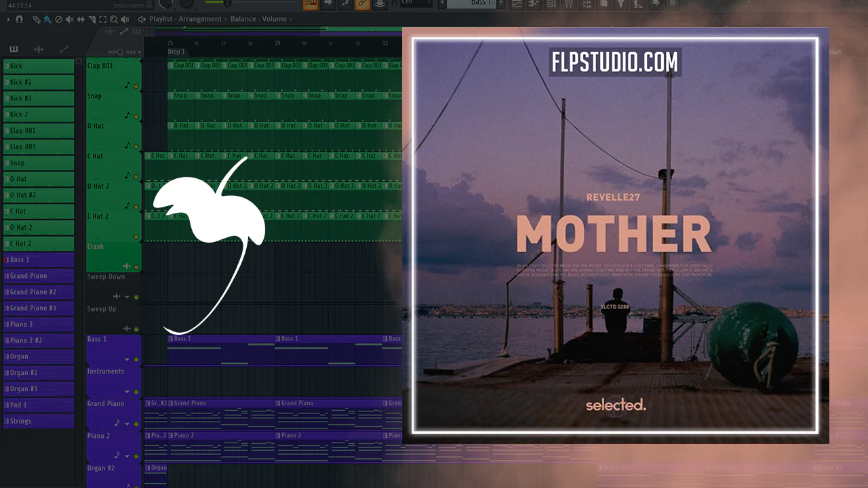This screenshot has height=488, width=868.
Task: Show audio clips in the picker panel
Action: [x=39, y=49]
